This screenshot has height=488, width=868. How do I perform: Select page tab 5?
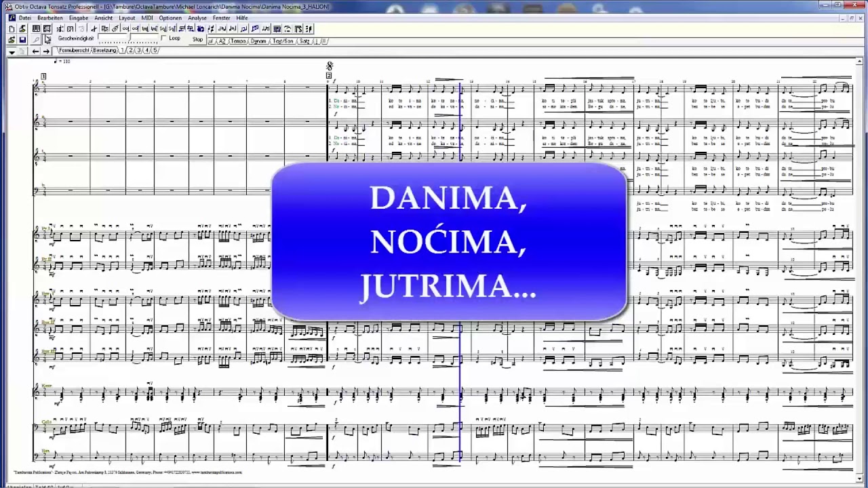[x=155, y=51]
